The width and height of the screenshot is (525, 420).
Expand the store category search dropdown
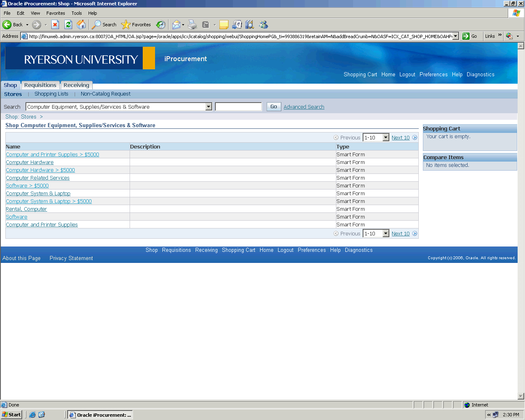click(x=208, y=107)
